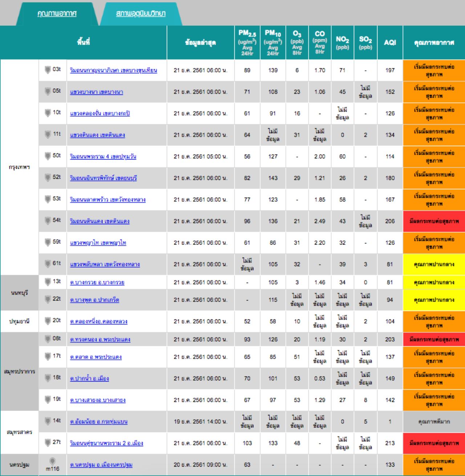Click the marker icon for station 22t

[47, 299]
